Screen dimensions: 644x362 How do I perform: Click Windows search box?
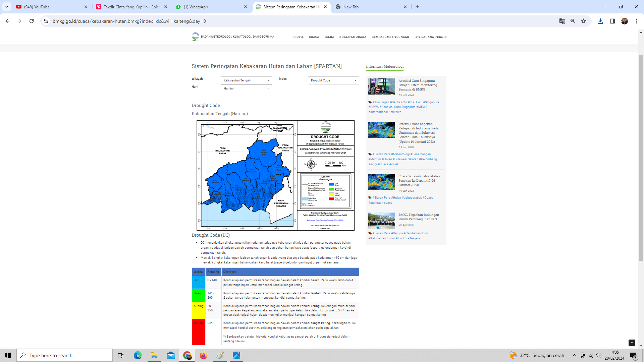[x=64, y=355]
